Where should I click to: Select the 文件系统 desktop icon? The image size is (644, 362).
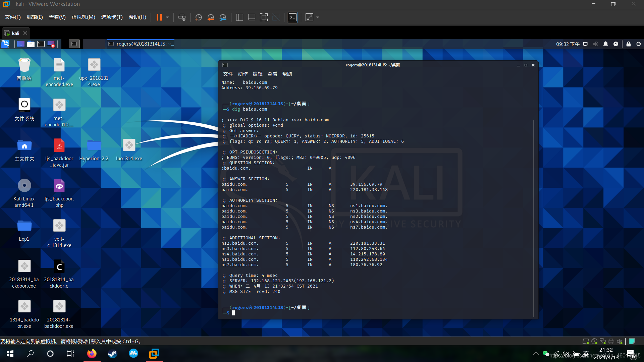[24, 110]
